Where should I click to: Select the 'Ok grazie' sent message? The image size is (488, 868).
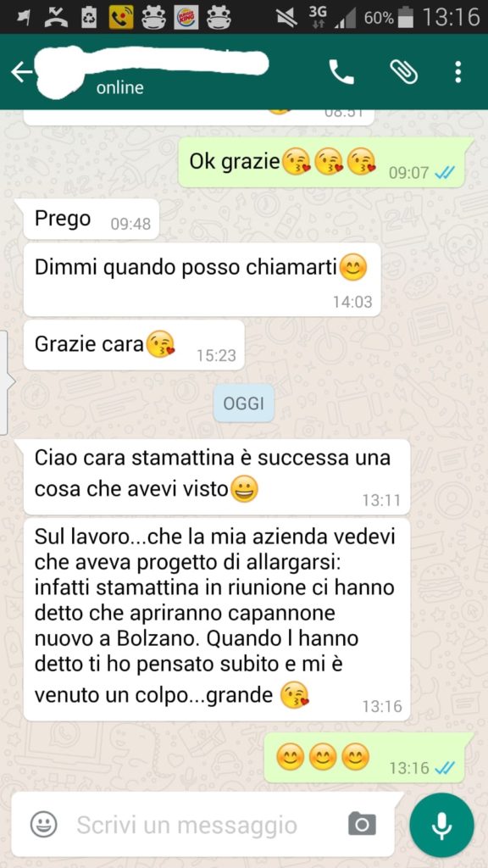tap(321, 162)
